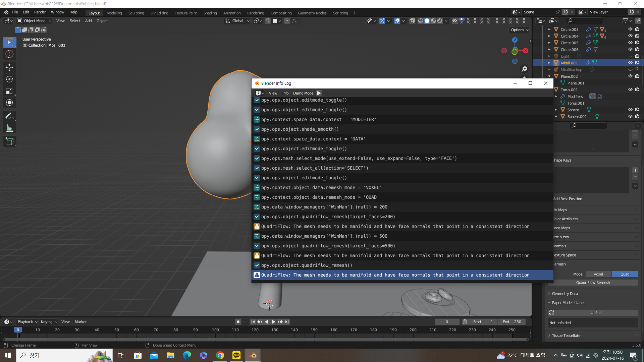Click the Blender logo app menu
Viewport: 644px width, 362px height.
click(x=6, y=12)
